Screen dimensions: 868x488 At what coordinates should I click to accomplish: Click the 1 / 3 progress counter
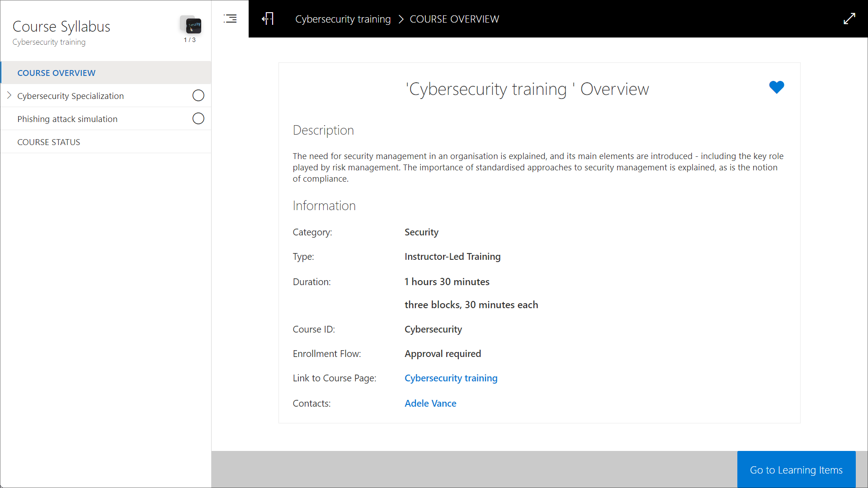pos(189,40)
